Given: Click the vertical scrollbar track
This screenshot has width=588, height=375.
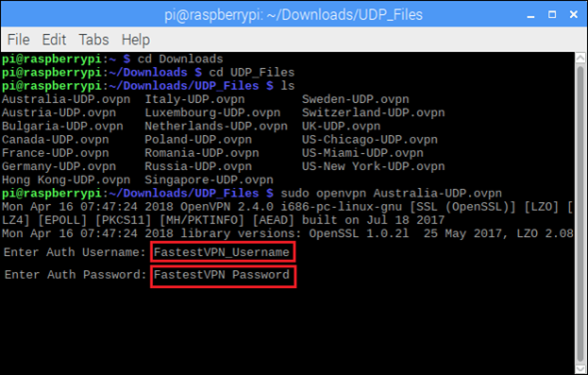Looking at the screenshot, I should [580, 213].
